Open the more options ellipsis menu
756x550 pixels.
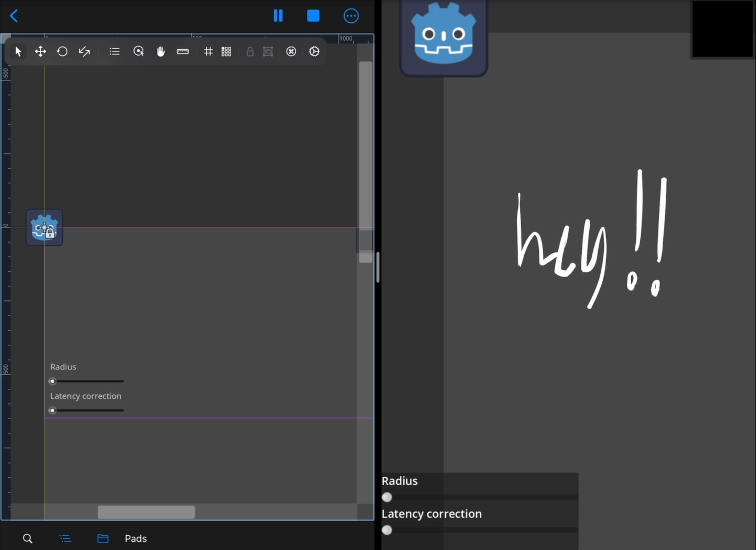[351, 16]
